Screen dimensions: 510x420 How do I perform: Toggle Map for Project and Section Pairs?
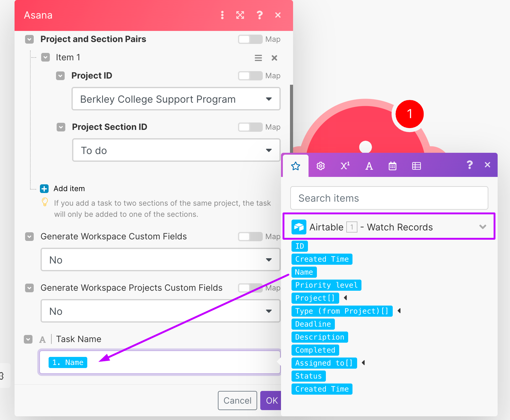250,39
